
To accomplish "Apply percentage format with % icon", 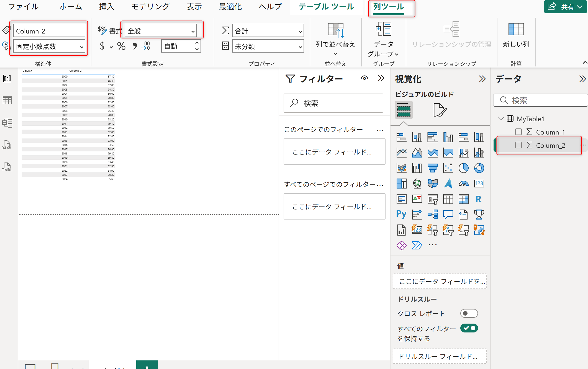I will coord(121,46).
